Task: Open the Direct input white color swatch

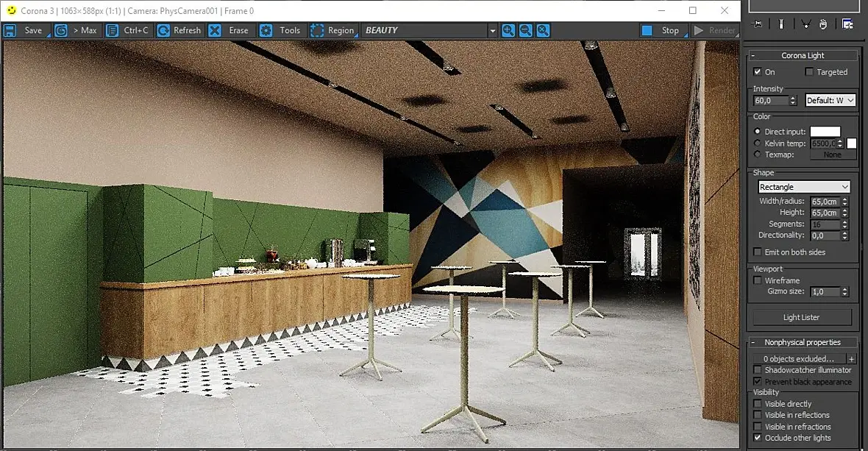Action: pyautogui.click(x=825, y=131)
